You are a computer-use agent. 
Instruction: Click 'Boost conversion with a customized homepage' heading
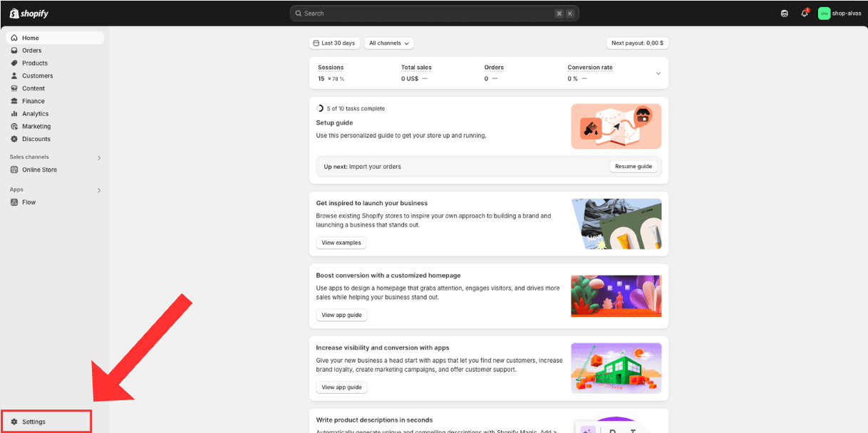pos(388,276)
